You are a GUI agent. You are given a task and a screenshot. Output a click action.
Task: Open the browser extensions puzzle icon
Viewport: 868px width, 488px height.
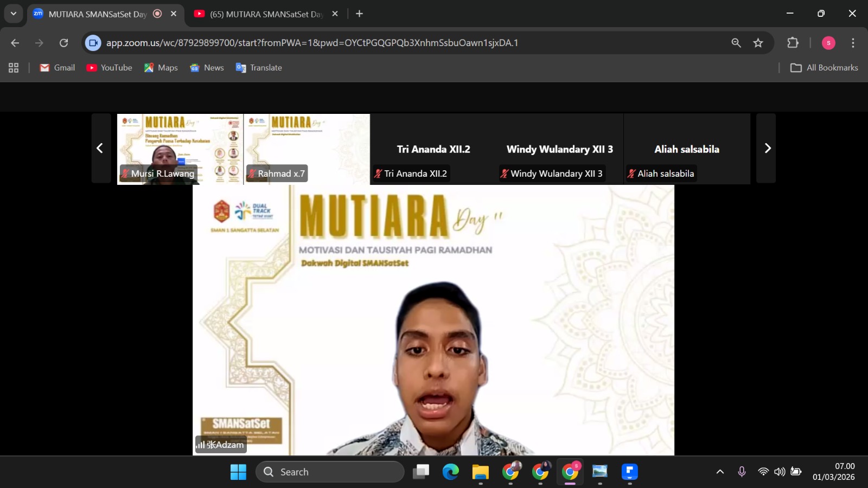tap(793, 42)
